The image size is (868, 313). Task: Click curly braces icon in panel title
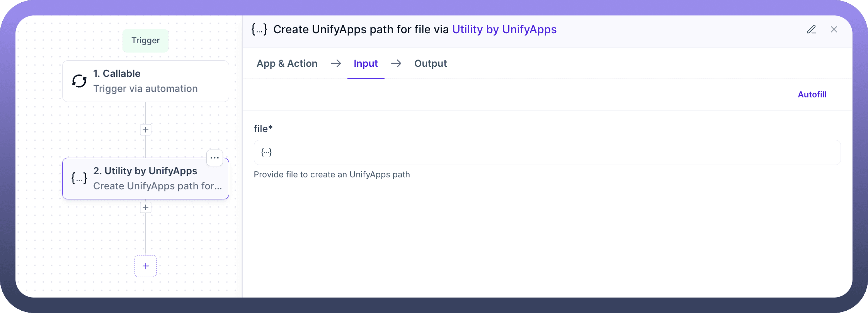click(x=259, y=29)
